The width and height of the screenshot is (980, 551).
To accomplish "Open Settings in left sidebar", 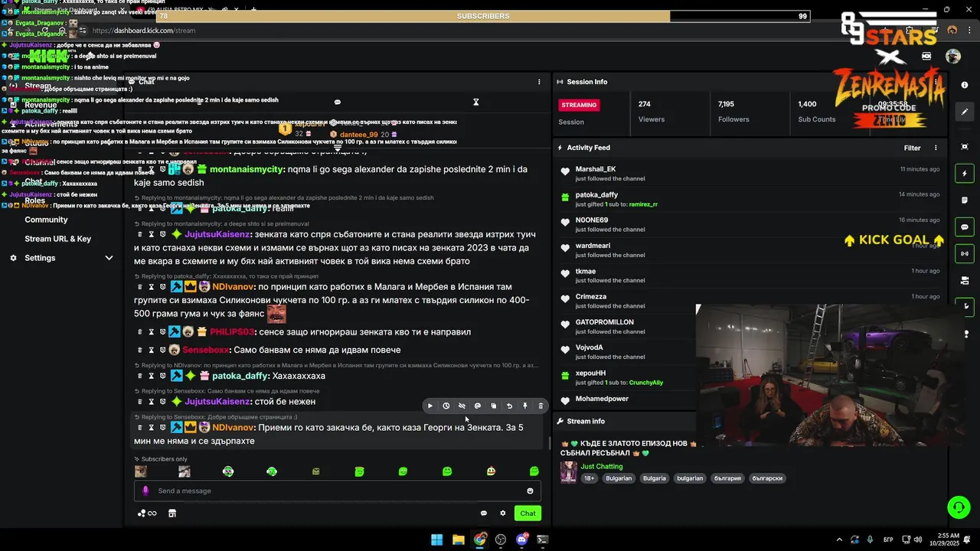I will [x=40, y=258].
